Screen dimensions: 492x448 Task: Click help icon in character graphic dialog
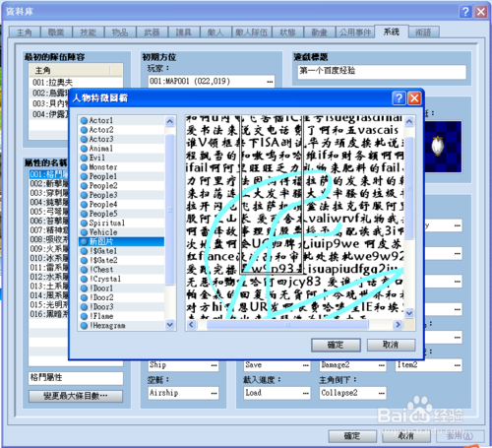(399, 98)
